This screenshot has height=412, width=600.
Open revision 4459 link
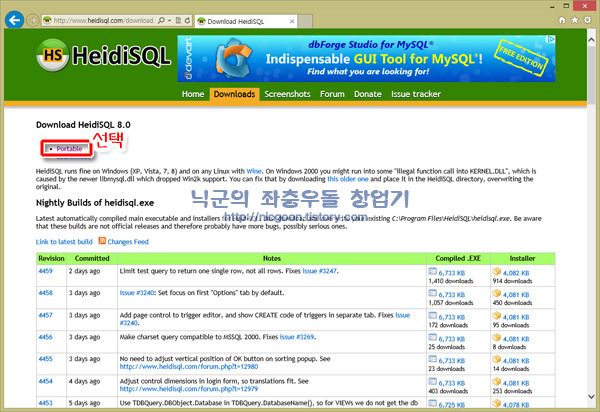click(x=45, y=271)
